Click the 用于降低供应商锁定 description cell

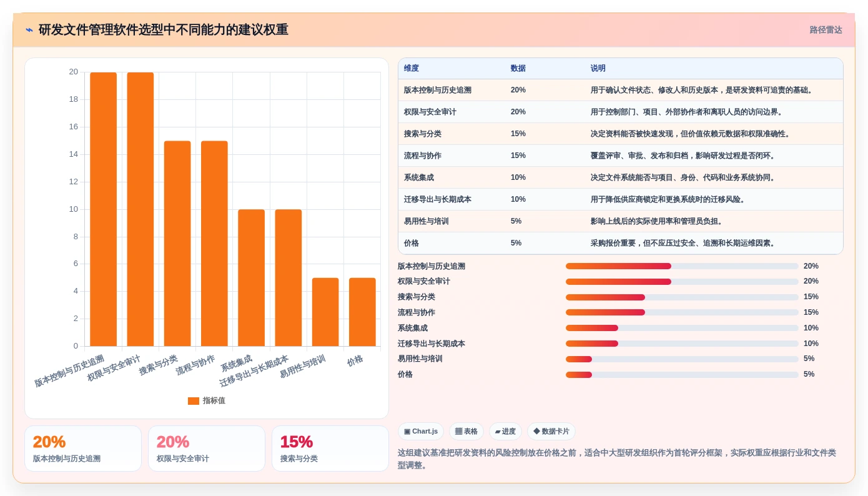click(668, 199)
